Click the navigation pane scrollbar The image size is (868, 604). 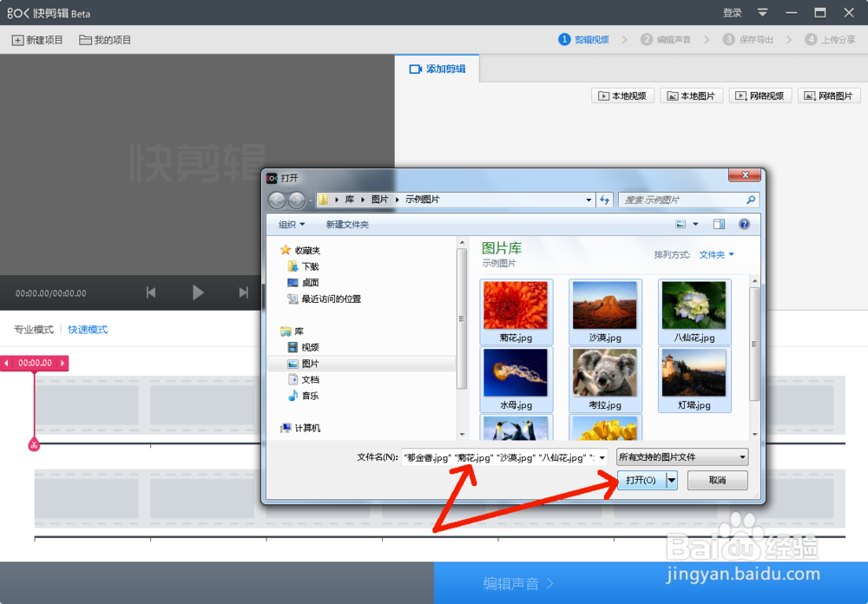tap(462, 318)
